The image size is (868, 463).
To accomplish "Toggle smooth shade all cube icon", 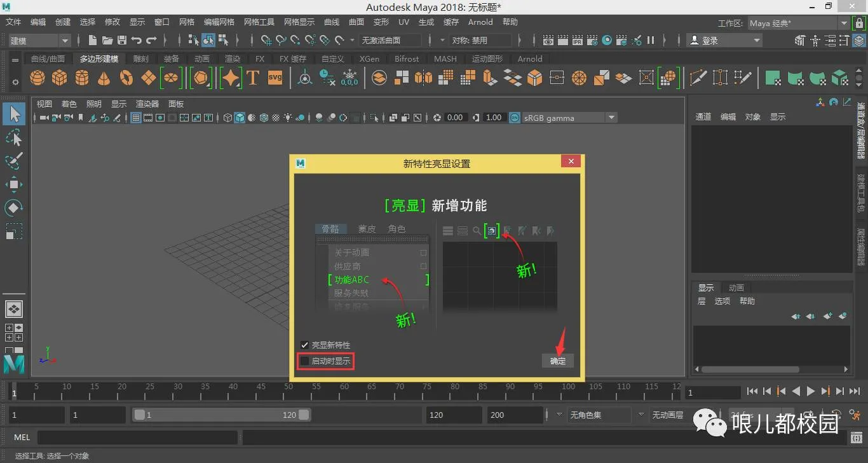I will [240, 118].
